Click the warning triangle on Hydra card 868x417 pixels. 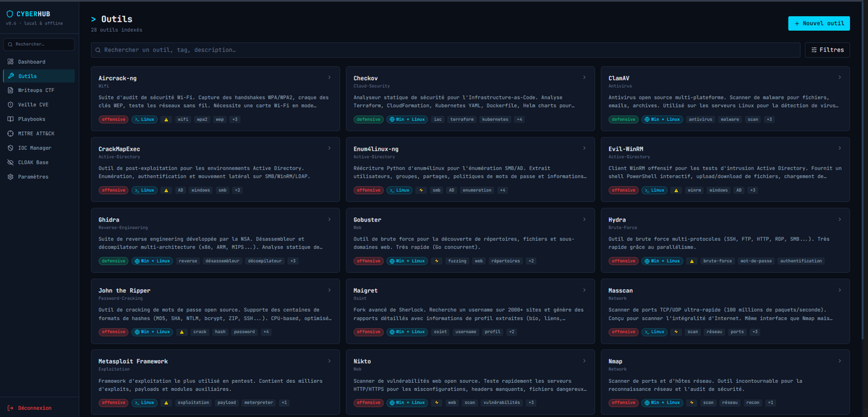pyautogui.click(x=691, y=261)
